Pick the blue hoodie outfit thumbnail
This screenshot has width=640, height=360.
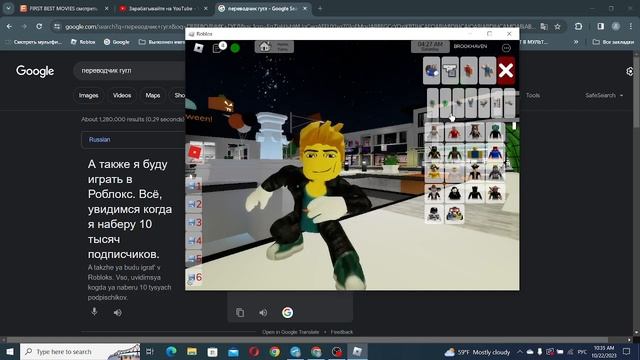coord(495,153)
